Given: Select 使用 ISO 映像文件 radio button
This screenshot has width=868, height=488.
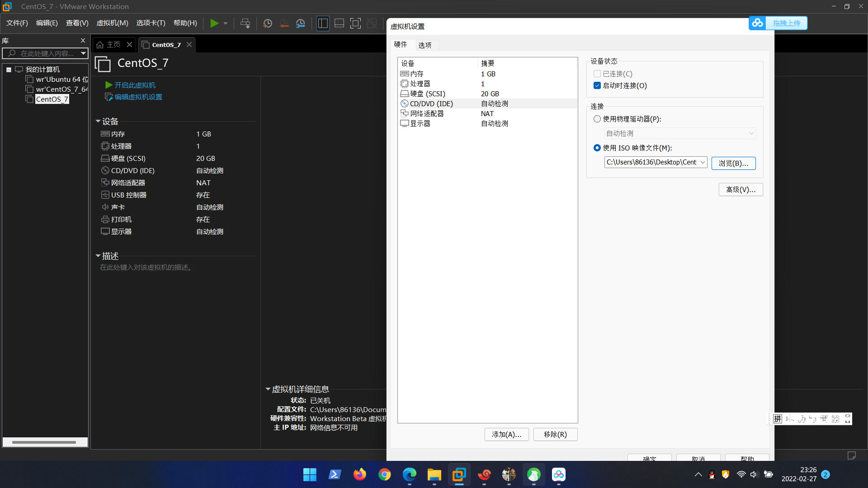Looking at the screenshot, I should coord(597,148).
